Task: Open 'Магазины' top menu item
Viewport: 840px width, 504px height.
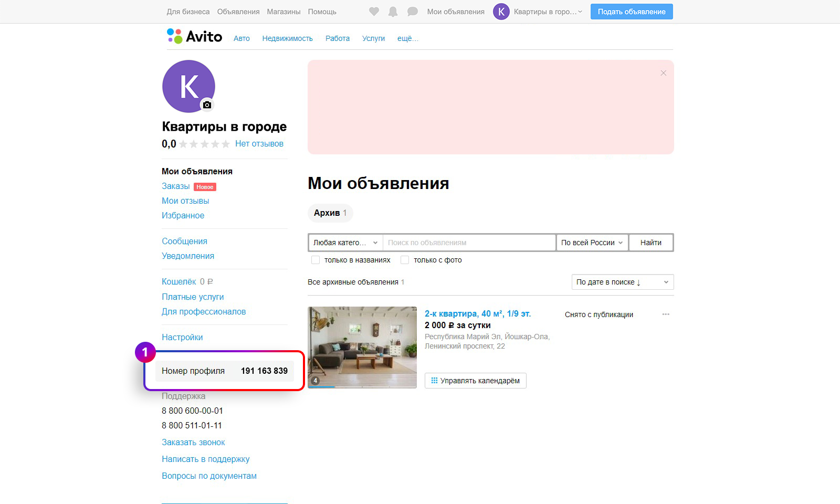Action: [x=283, y=12]
